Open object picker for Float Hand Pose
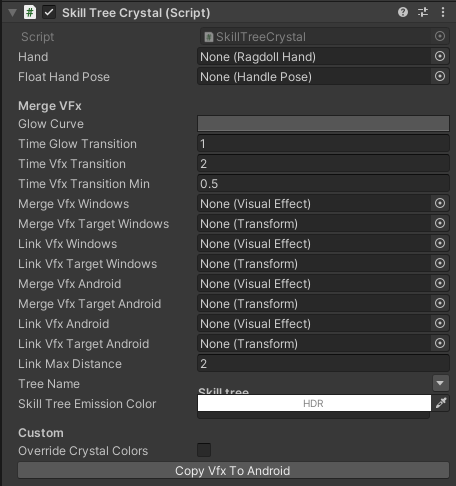 point(440,76)
